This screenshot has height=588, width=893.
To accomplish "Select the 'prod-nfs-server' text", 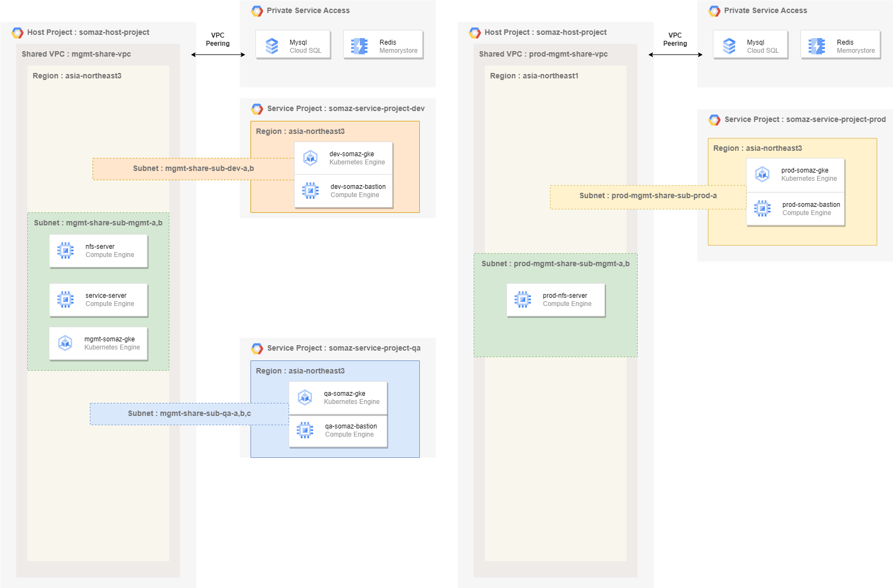I will [x=565, y=296].
